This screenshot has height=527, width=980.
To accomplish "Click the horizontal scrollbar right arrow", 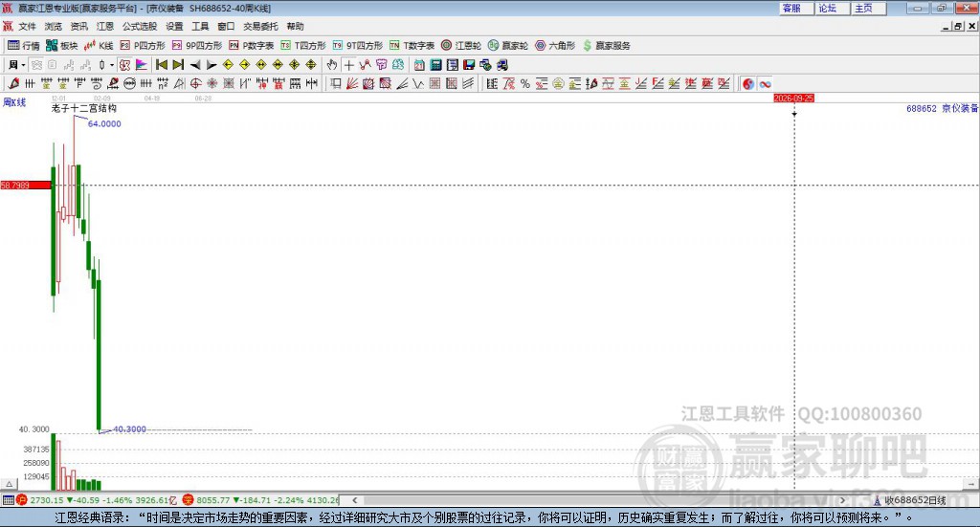I will 842,500.
